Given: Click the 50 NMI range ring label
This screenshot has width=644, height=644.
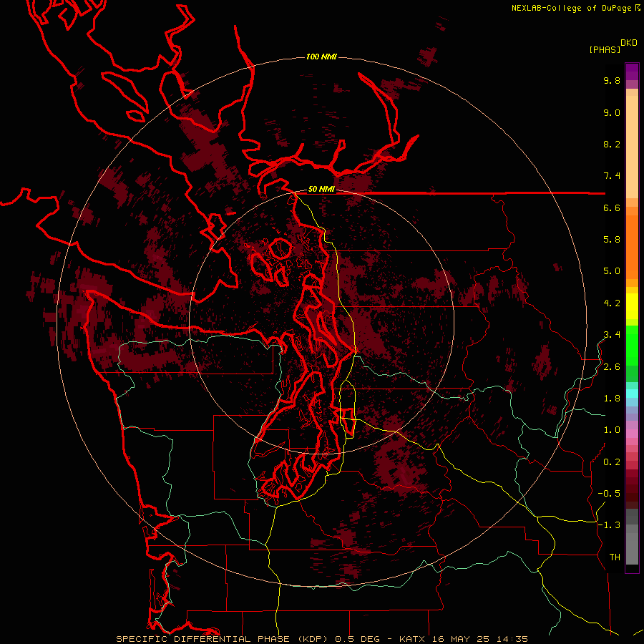Looking at the screenshot, I should (321, 189).
